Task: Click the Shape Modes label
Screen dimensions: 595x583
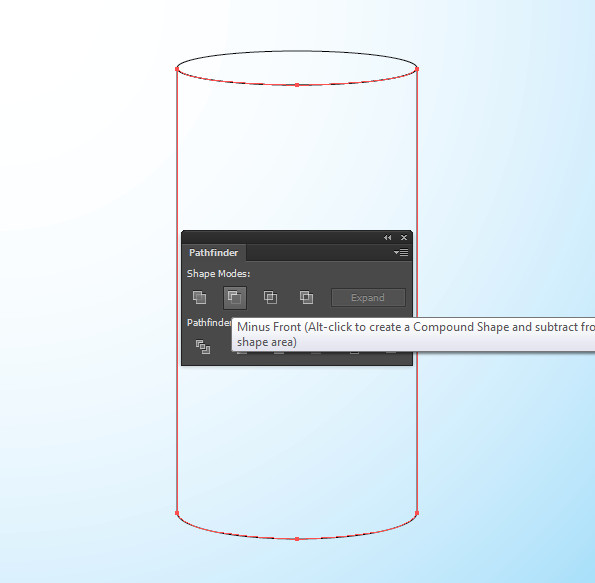Action: pos(219,274)
